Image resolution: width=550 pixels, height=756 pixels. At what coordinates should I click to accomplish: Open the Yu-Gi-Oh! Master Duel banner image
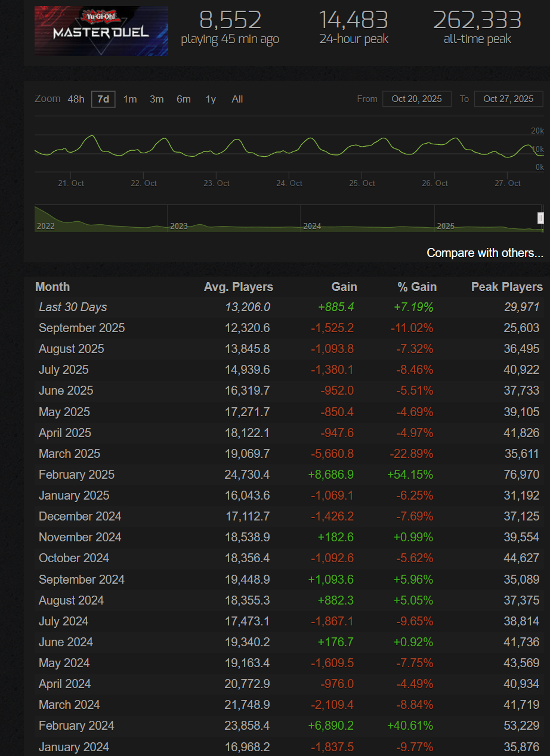tap(101, 31)
